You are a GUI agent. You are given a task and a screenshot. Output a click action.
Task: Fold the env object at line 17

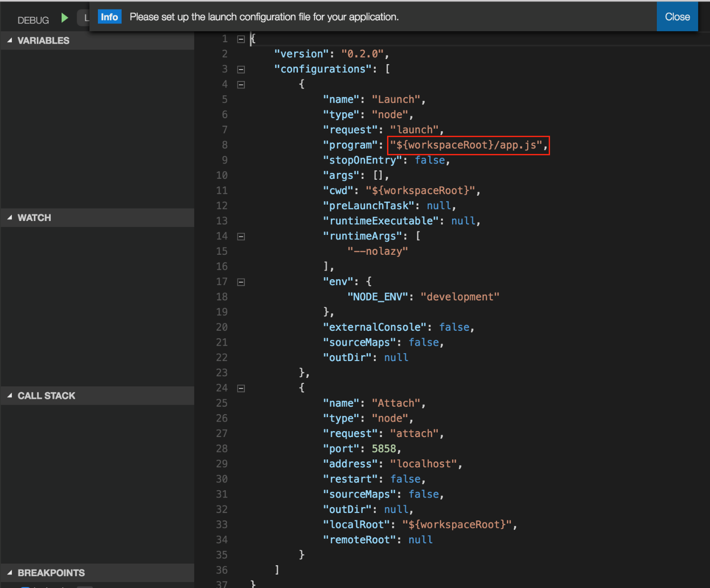click(241, 283)
